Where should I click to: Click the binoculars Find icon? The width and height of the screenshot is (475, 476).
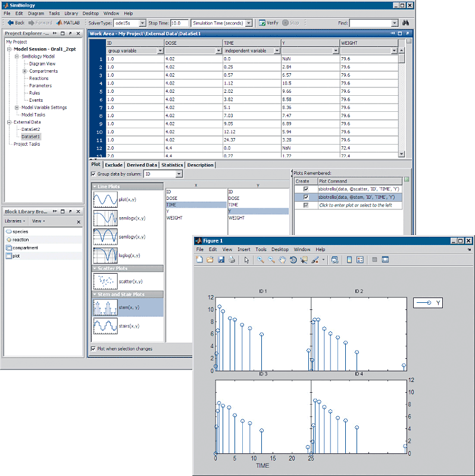click(x=405, y=23)
